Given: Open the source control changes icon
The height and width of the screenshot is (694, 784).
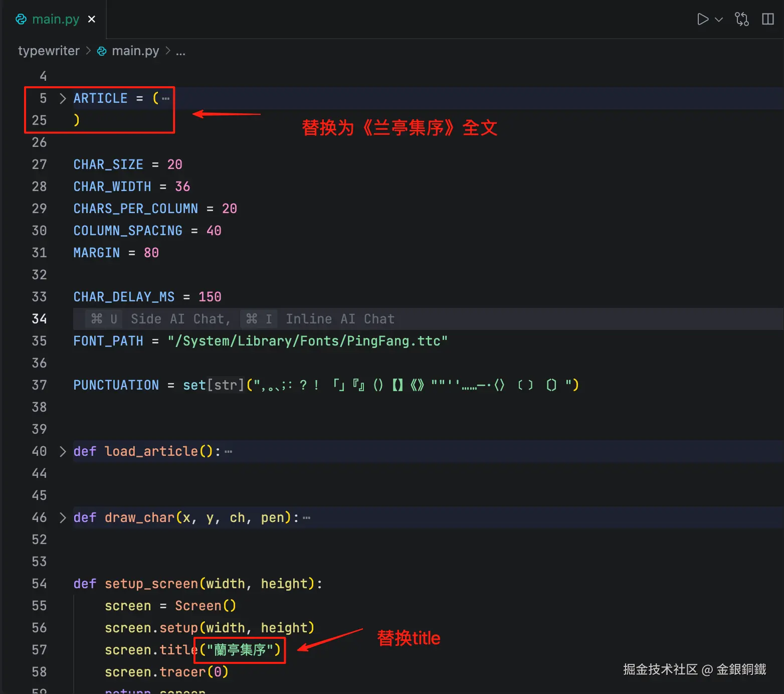Looking at the screenshot, I should [742, 19].
